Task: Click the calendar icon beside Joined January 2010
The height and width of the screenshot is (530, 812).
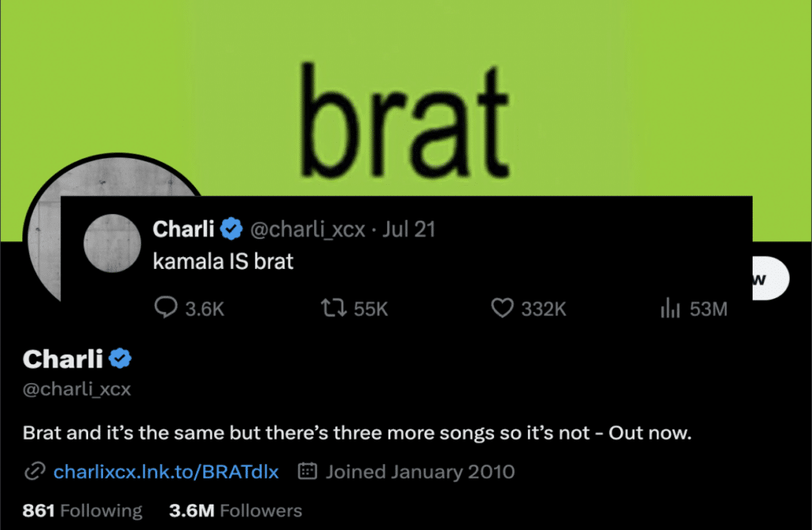Action: [307, 471]
